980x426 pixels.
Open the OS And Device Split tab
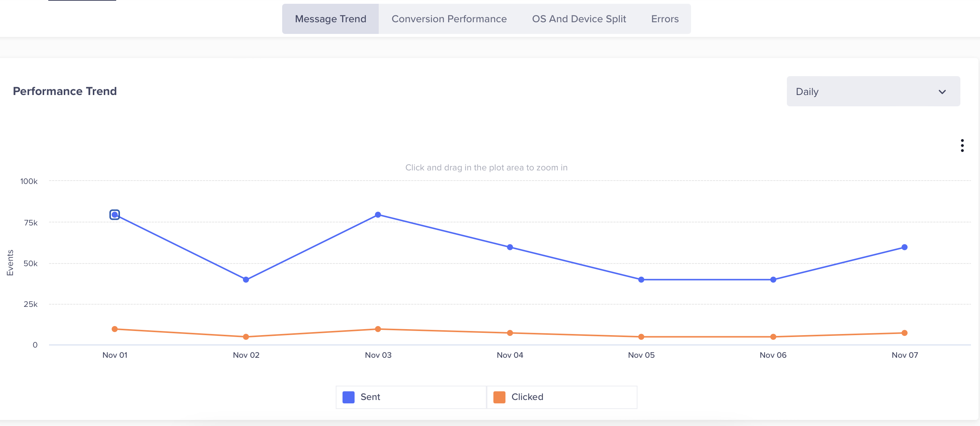tap(579, 18)
